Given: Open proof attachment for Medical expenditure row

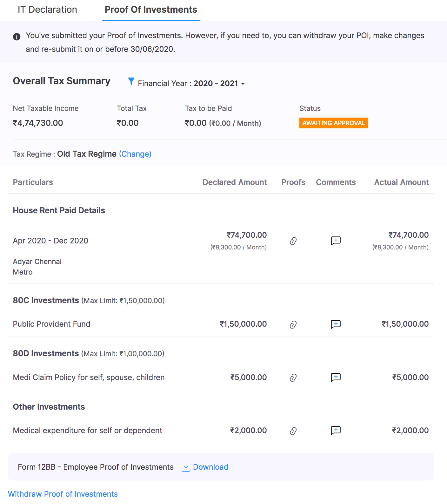Looking at the screenshot, I should [293, 431].
